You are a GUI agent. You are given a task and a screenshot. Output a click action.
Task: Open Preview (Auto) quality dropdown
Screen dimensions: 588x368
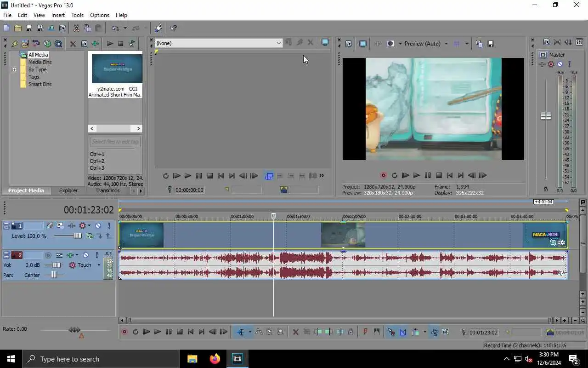click(x=446, y=44)
